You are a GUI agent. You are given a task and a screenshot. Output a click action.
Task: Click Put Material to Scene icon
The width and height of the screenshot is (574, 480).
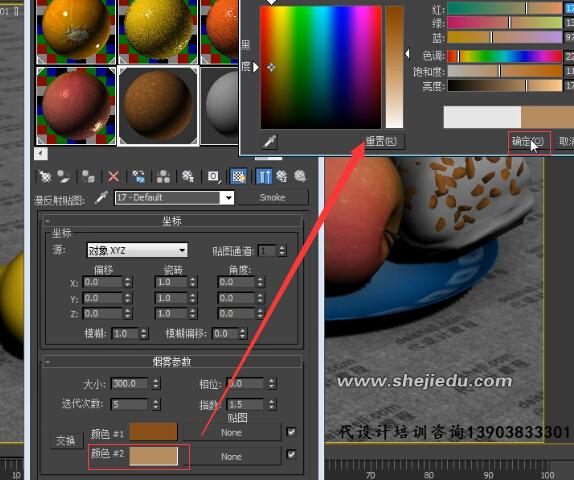click(x=64, y=176)
